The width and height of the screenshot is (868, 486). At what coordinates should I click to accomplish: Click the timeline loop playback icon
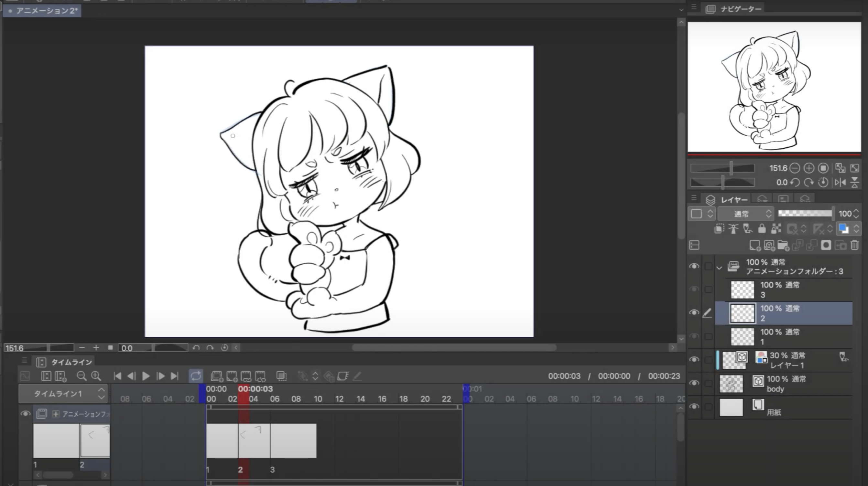196,376
